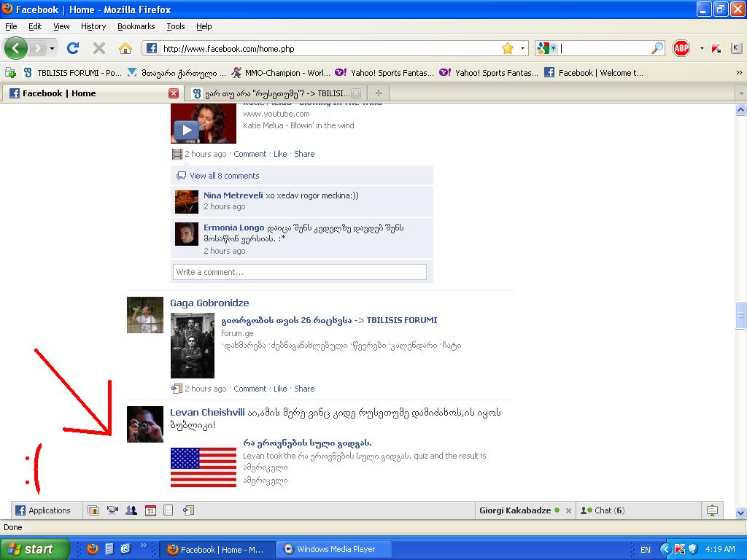The image size is (747, 560).
Task: Open the list all tabs dropdown
Action: pyautogui.click(x=741, y=93)
